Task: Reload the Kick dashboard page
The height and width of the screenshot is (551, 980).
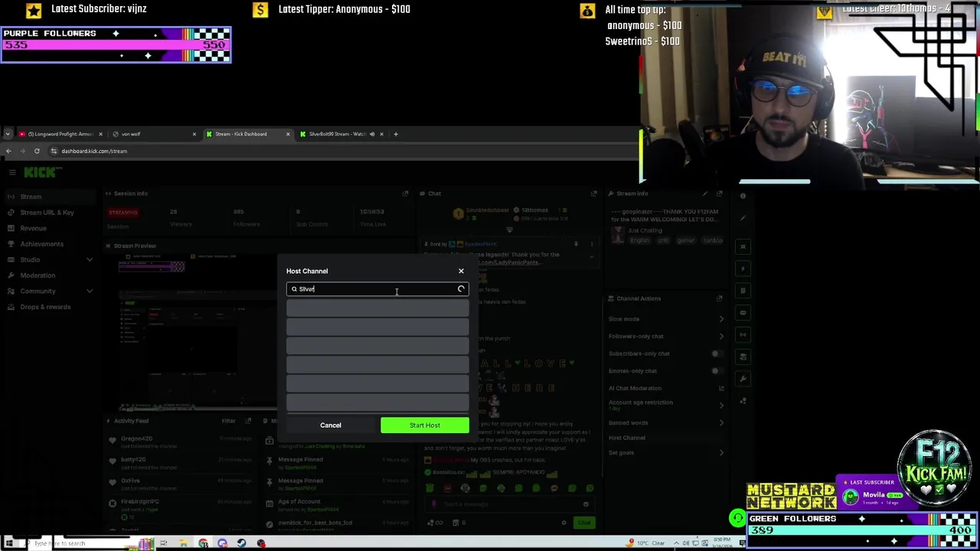Action: coord(37,151)
